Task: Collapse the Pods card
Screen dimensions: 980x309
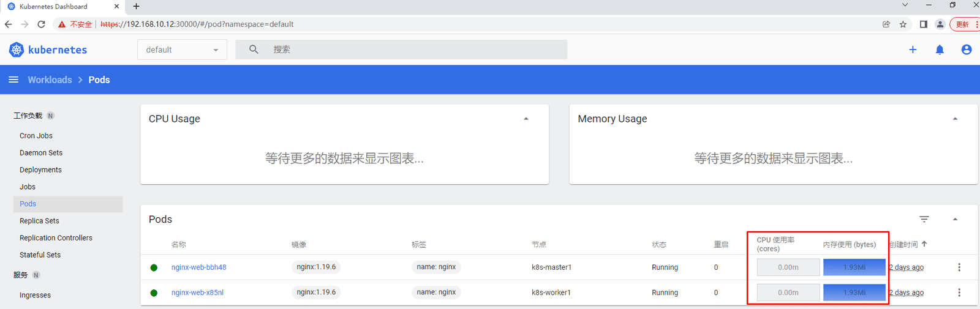Action: click(x=955, y=219)
